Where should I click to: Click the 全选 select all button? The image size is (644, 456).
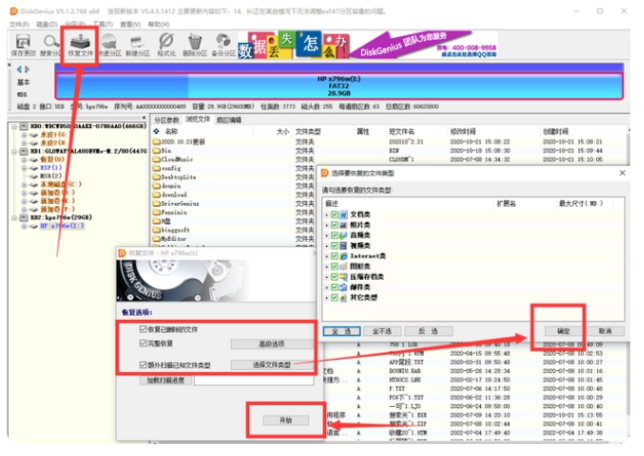[x=342, y=331]
